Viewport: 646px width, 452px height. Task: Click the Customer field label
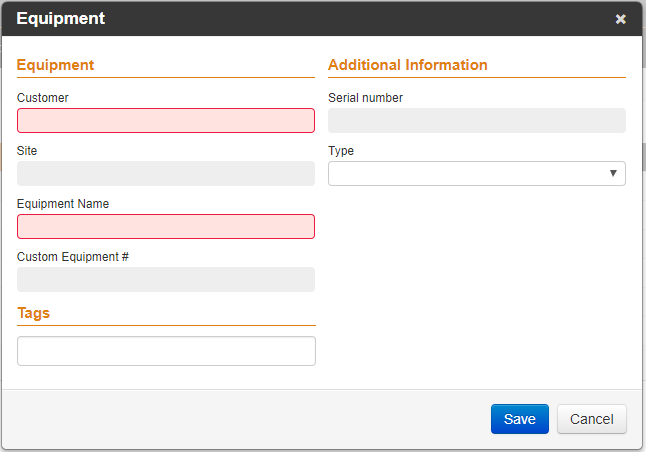coord(42,98)
